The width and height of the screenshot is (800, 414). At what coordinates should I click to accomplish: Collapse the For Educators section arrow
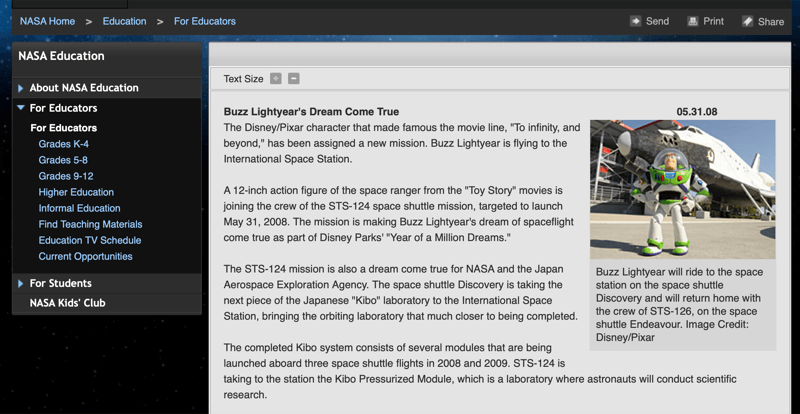(21, 108)
